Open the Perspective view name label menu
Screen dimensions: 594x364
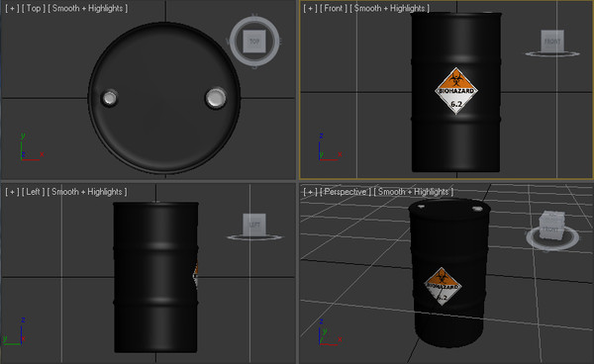[x=346, y=192]
